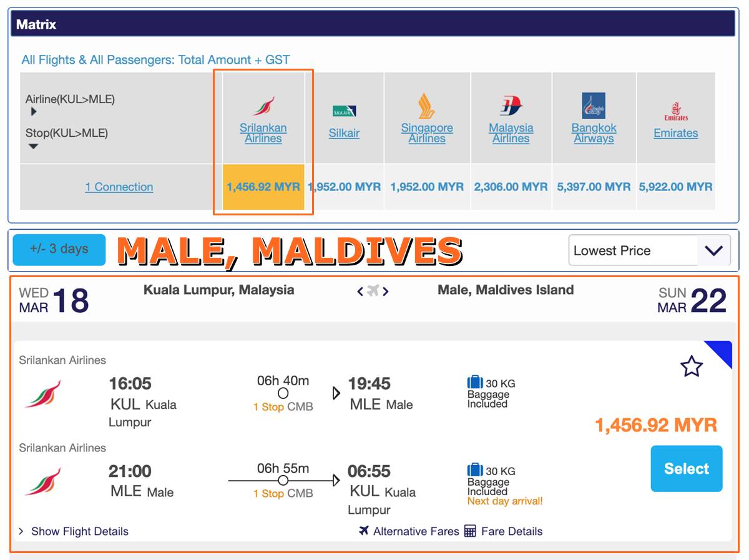
Task: Click the blue Select button
Action: coord(687,469)
